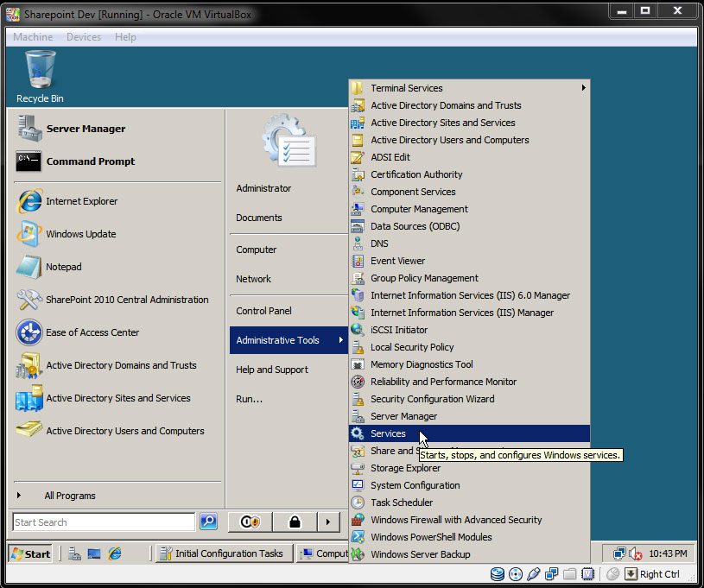Open Services in Administrative Tools
Image resolution: width=704 pixels, height=588 pixels.
pyautogui.click(x=469, y=433)
